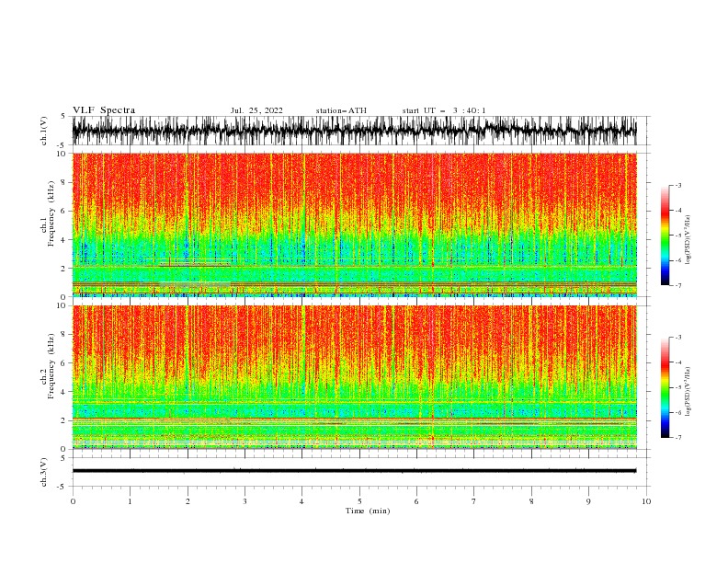The height and width of the screenshot is (563, 728).
Task: Click the ch.1 voltage waveform trace
Action: [x=354, y=131]
